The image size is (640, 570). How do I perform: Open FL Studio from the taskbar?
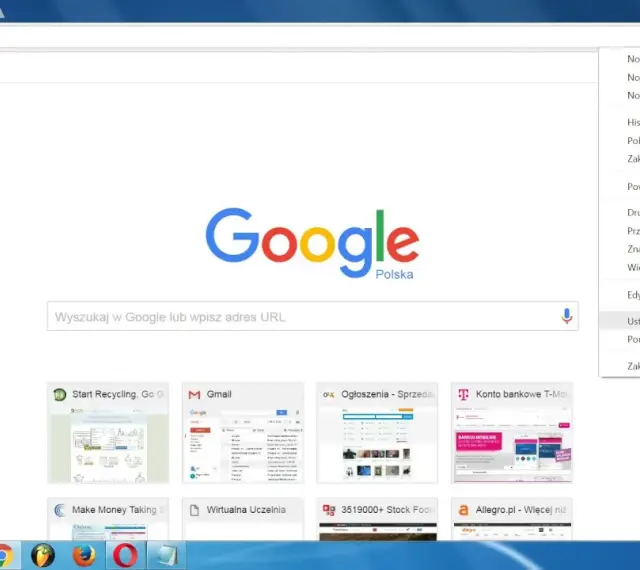pyautogui.click(x=43, y=555)
